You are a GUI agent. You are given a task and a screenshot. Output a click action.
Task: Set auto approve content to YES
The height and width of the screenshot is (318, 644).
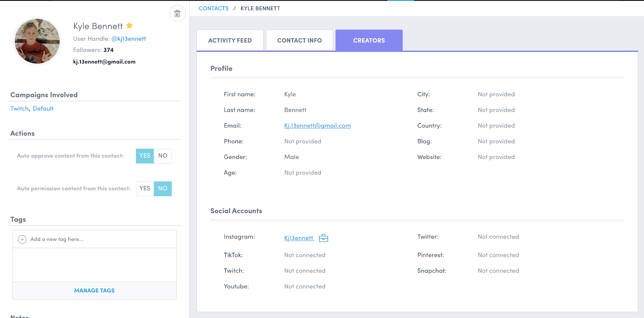tap(145, 156)
